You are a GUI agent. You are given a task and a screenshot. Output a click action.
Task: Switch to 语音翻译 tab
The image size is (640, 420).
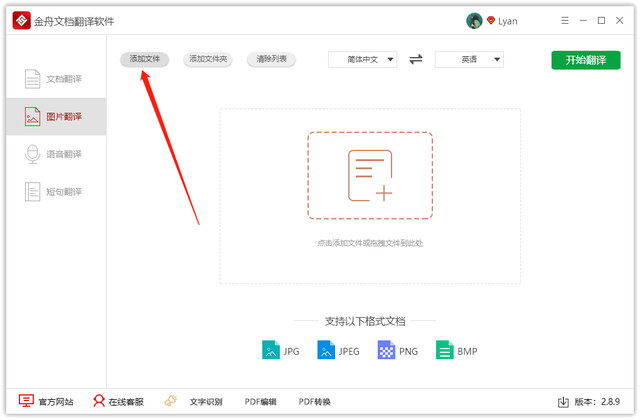tap(56, 154)
